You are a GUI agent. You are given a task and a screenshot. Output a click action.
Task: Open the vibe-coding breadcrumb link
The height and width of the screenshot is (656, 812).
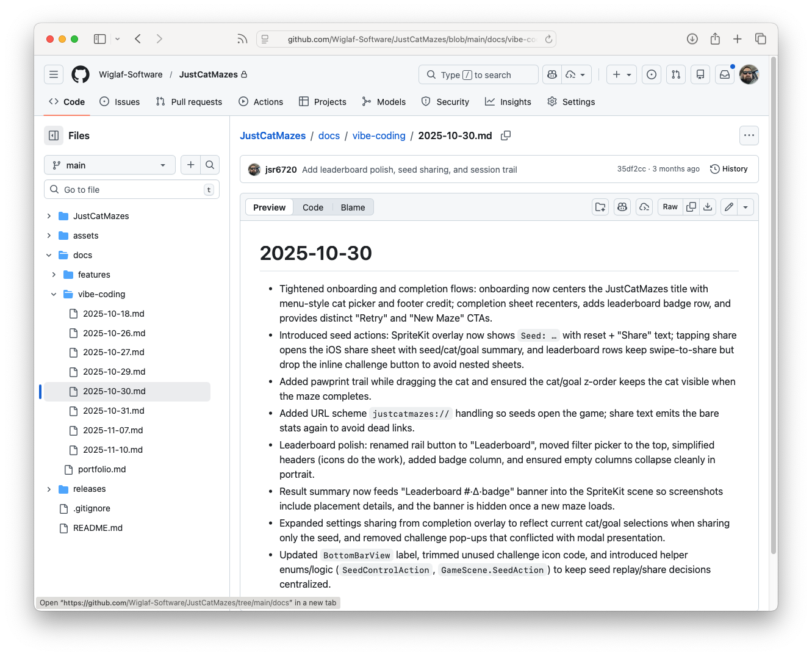378,135
